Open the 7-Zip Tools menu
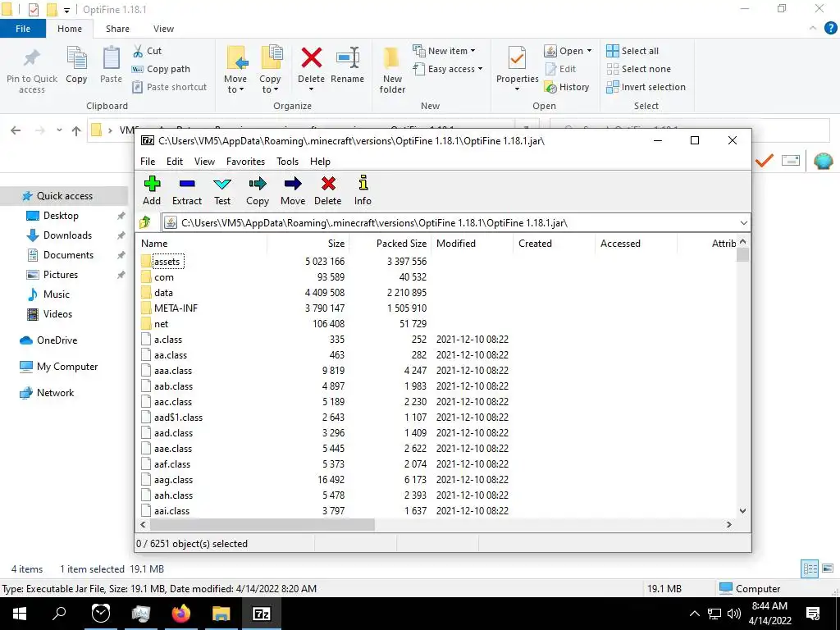The width and height of the screenshot is (840, 630). 288,162
